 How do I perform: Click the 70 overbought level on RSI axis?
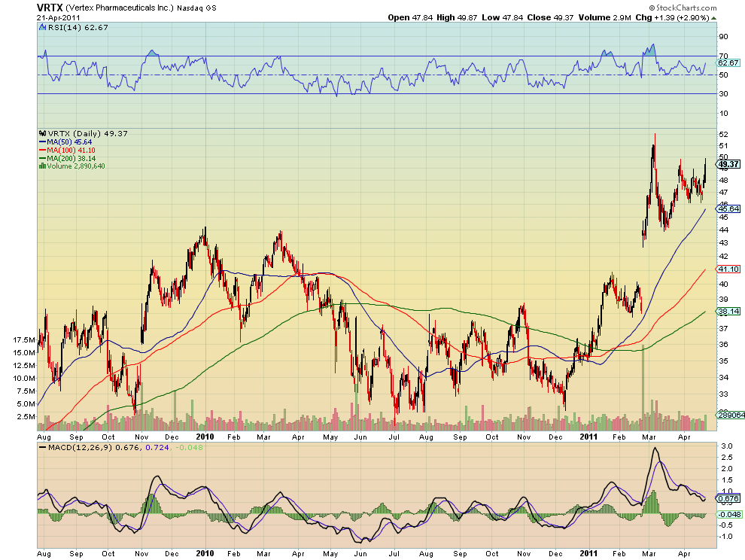point(724,56)
